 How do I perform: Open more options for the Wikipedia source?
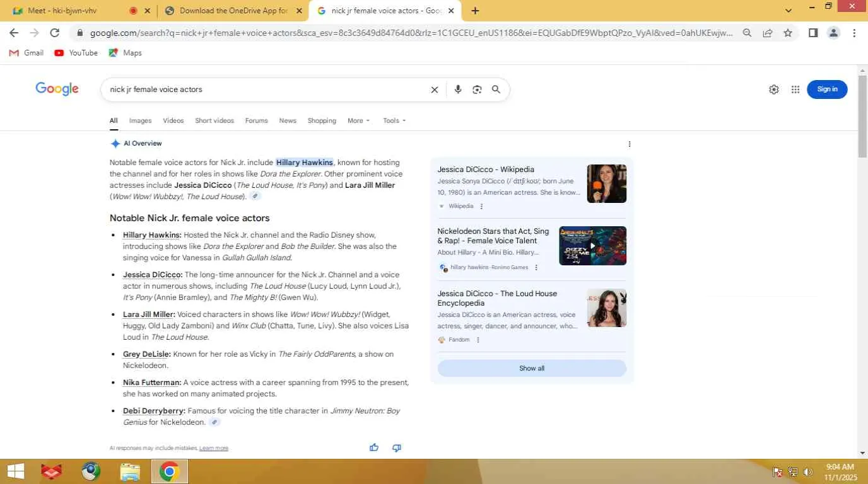pyautogui.click(x=481, y=206)
